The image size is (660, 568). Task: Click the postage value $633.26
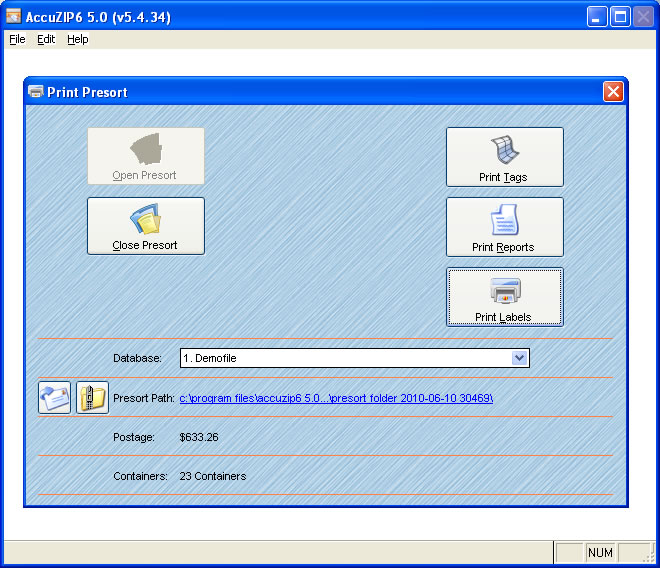[199, 437]
